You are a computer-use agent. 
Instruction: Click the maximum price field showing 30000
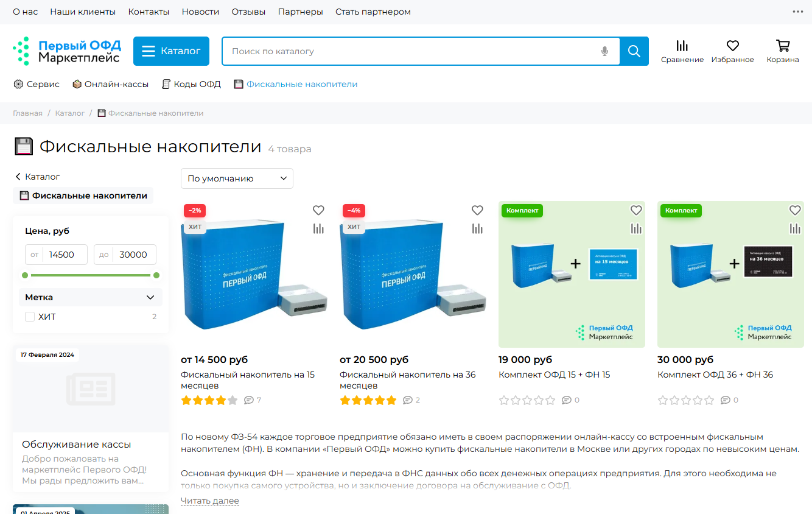point(125,255)
